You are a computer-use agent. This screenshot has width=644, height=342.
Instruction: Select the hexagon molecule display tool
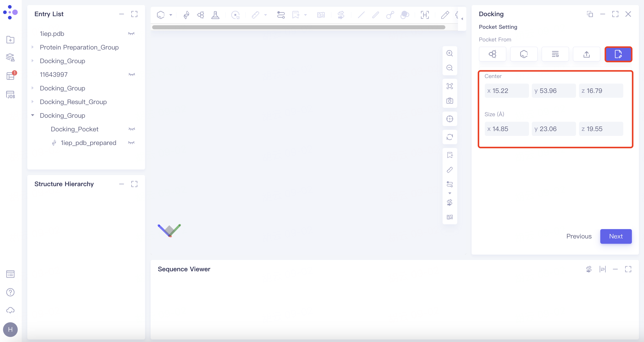(x=161, y=15)
